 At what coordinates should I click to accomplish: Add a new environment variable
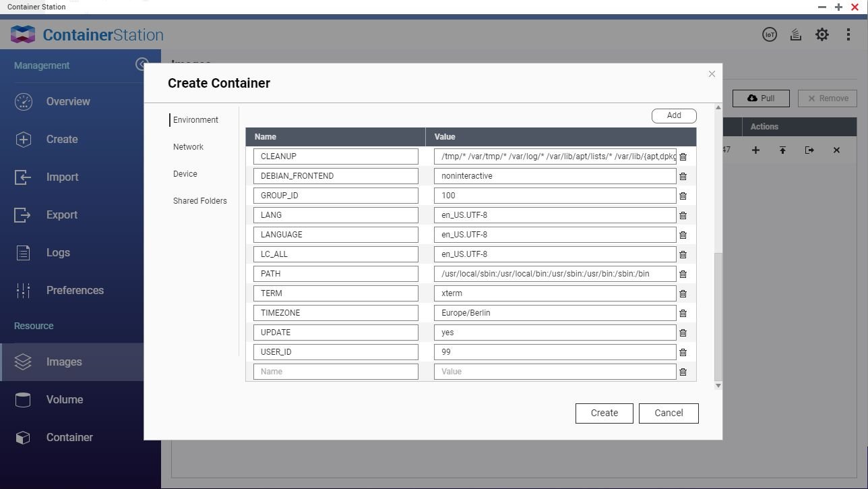pyautogui.click(x=673, y=115)
